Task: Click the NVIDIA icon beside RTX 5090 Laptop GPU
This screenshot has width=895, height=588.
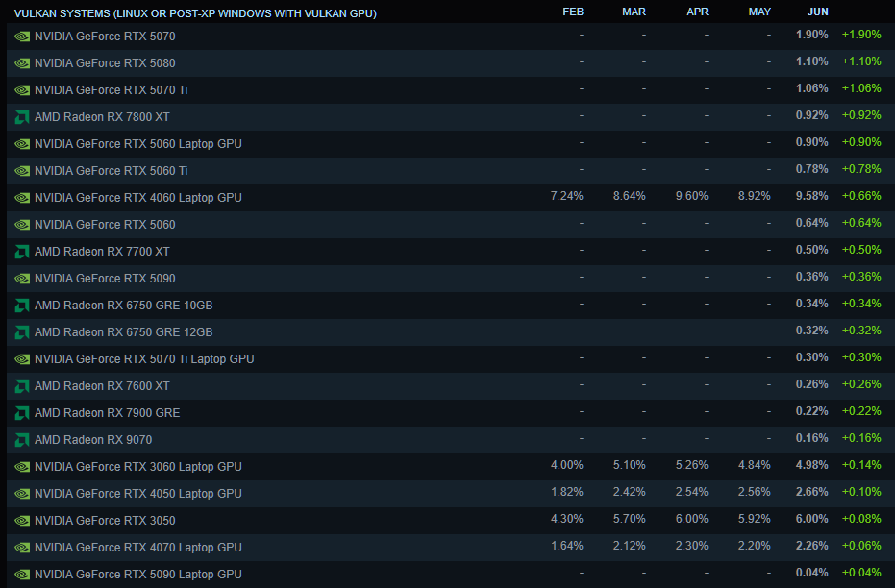Action: click(22, 575)
